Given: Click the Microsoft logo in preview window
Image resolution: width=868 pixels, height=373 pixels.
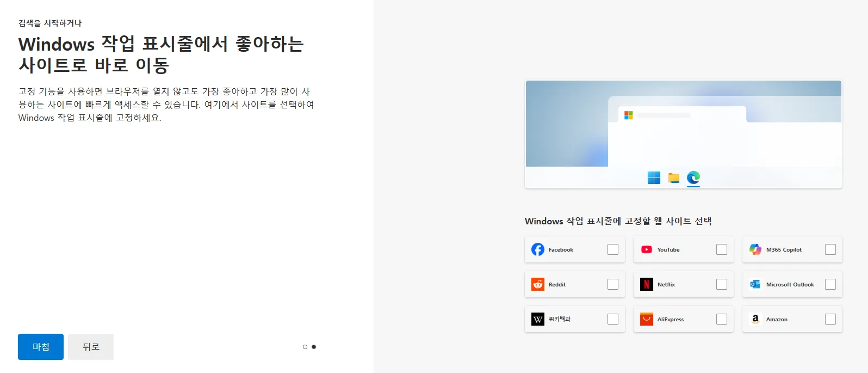Looking at the screenshot, I should tap(629, 115).
